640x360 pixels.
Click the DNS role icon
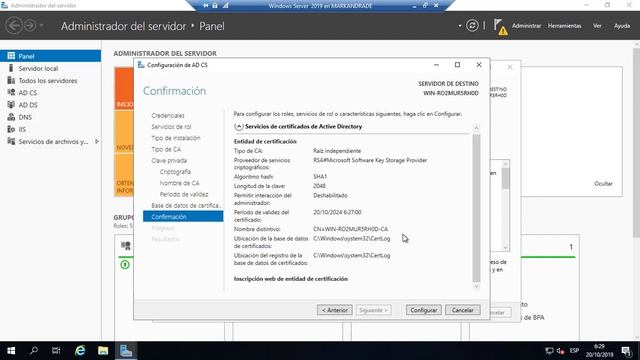[x=11, y=117]
